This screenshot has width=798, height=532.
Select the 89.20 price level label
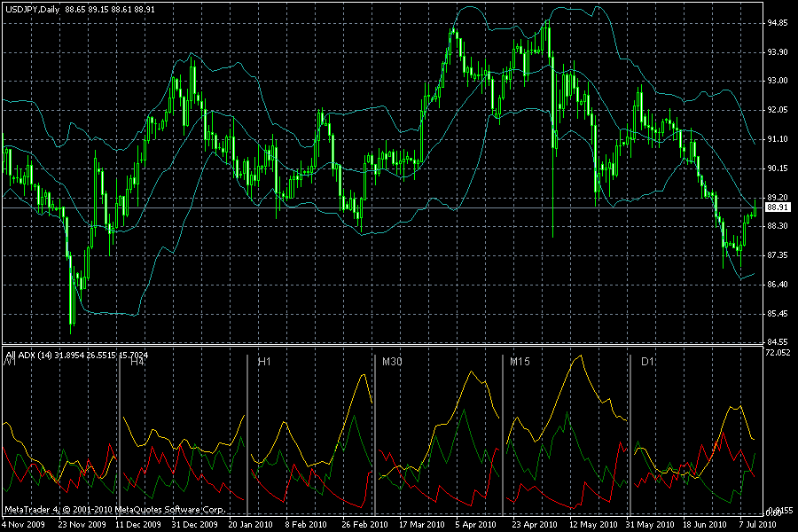pyautogui.click(x=777, y=198)
